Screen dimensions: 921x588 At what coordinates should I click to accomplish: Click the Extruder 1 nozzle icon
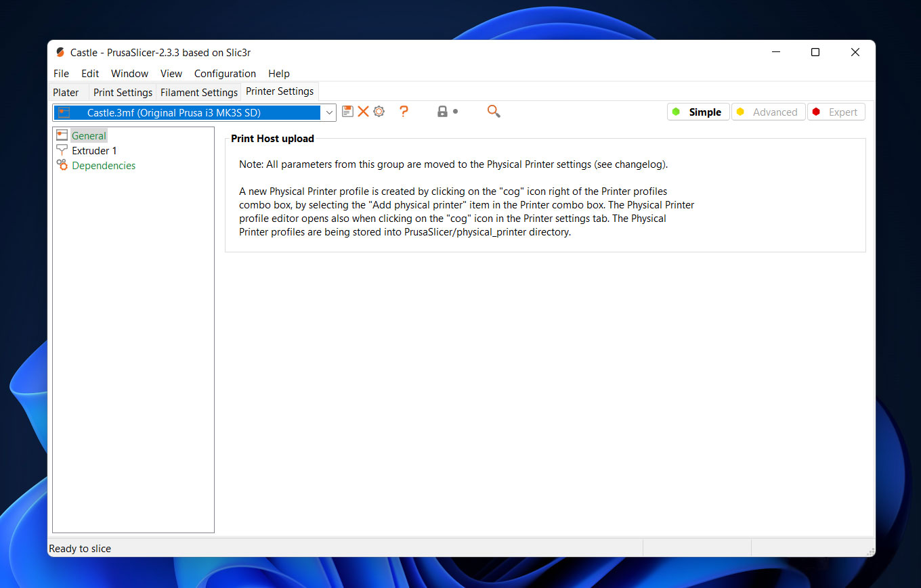click(x=62, y=150)
